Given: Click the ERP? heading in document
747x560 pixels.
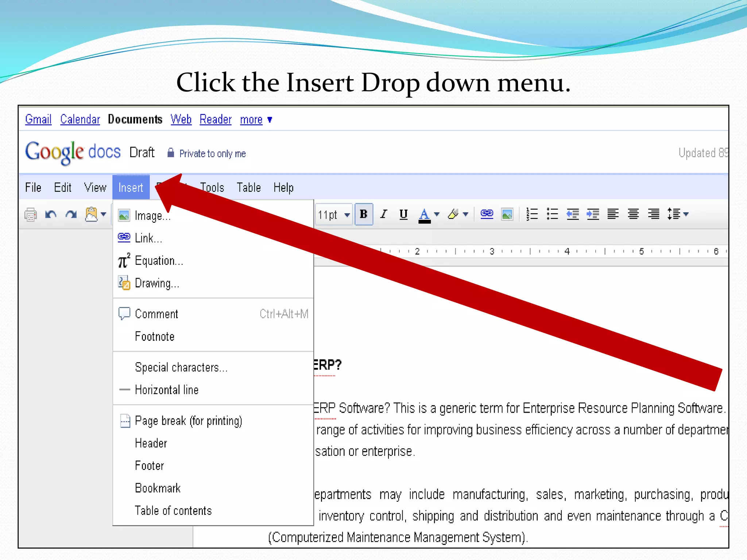Looking at the screenshot, I should click(x=327, y=365).
